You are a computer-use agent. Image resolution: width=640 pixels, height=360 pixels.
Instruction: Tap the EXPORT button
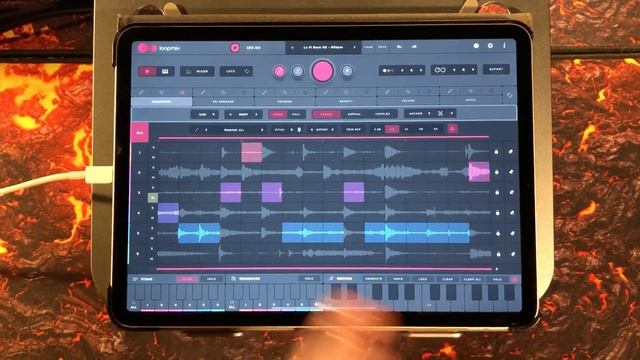pyautogui.click(x=496, y=69)
